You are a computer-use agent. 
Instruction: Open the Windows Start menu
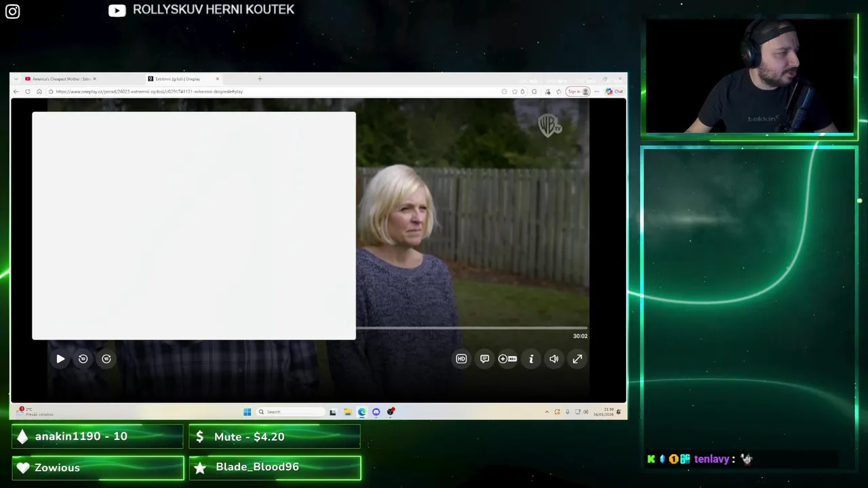click(247, 411)
